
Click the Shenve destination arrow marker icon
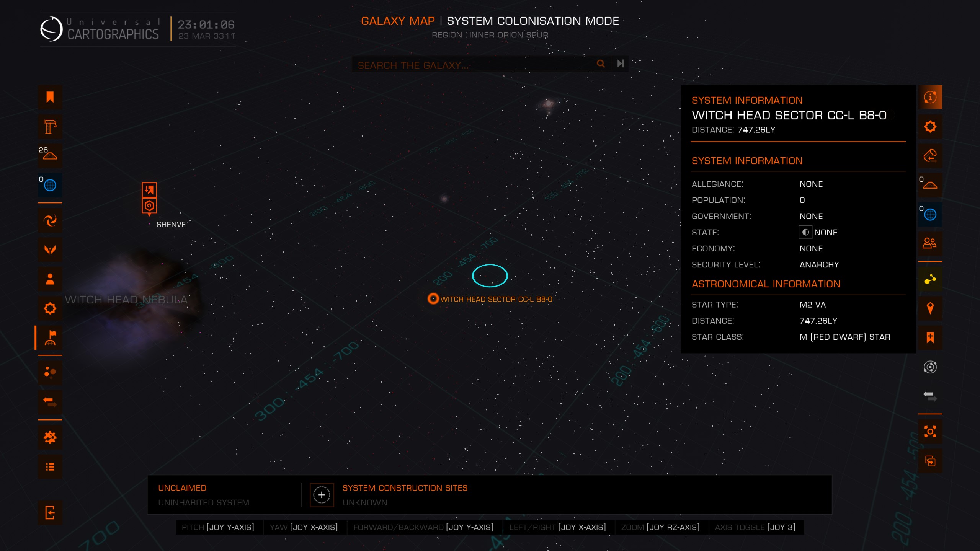[149, 190]
